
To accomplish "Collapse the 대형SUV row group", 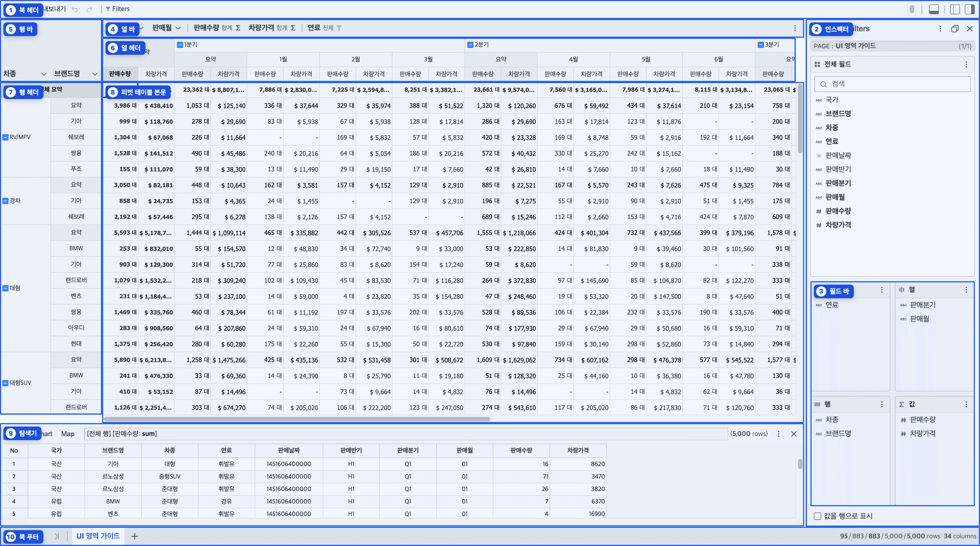I will (x=5, y=383).
